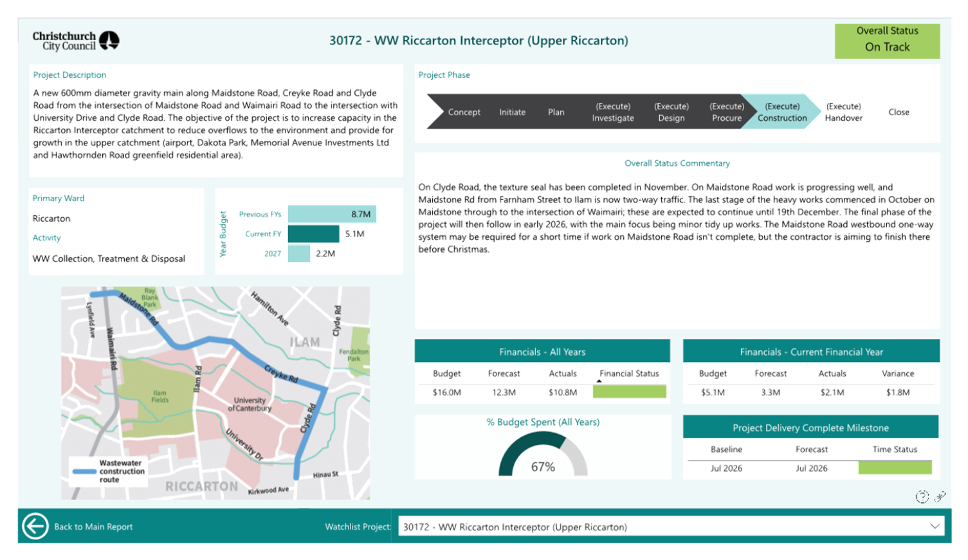Click the Previous FYs 8.7M bar
968x560 pixels.
[332, 214]
